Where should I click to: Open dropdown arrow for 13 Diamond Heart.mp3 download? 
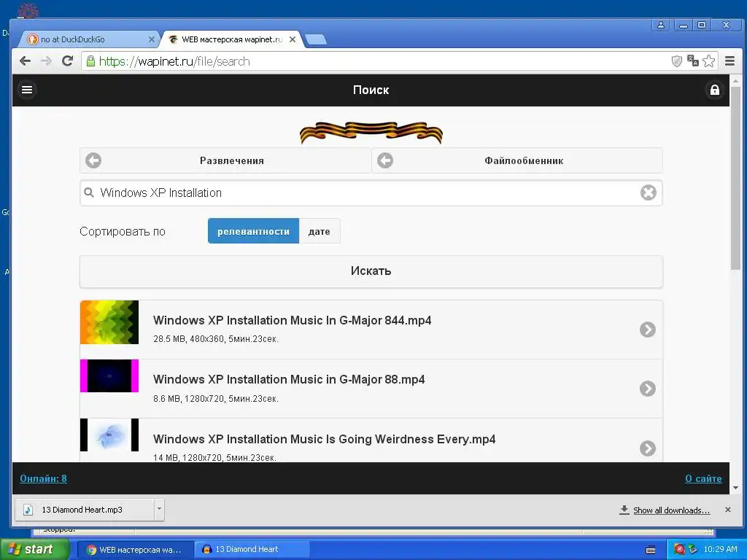(159, 509)
